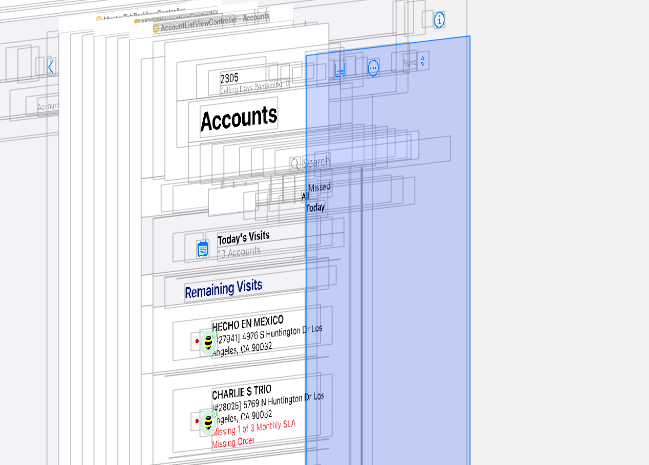Click the red dot beside CHARLIE S TRIO

197,422
